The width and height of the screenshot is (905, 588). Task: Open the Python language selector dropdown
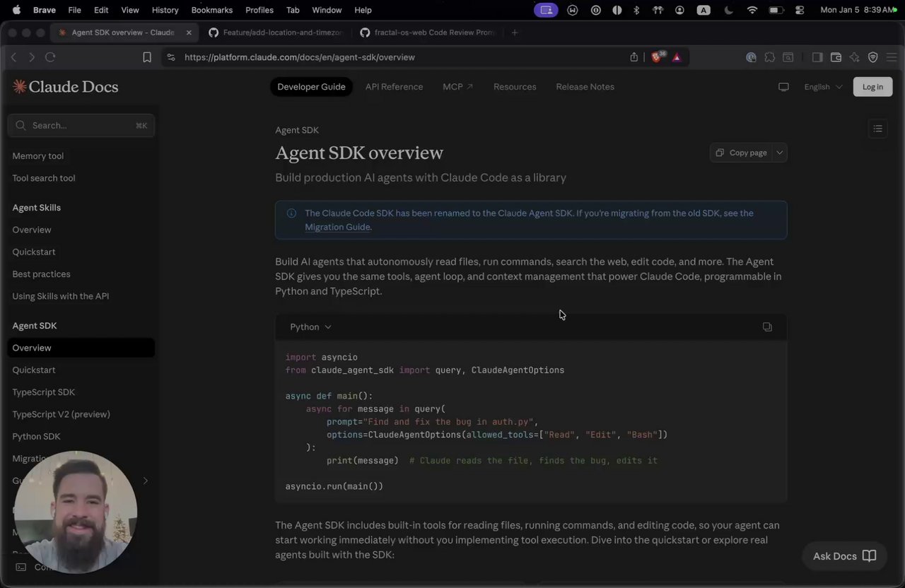pos(310,327)
